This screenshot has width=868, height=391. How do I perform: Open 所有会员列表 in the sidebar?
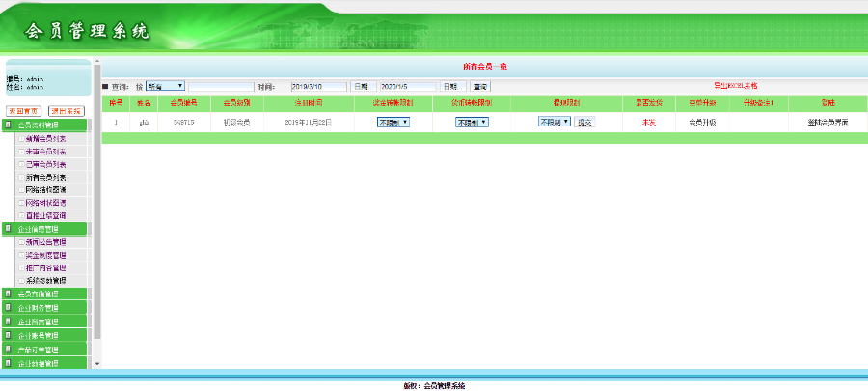(x=46, y=178)
